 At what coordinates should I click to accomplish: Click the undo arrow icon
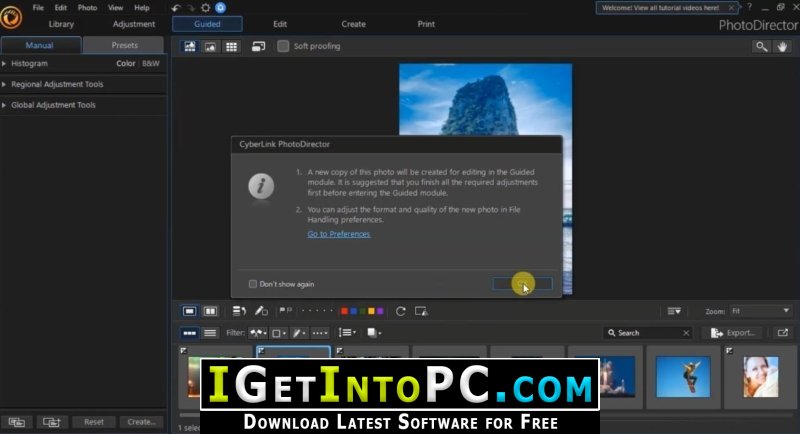coord(176,8)
